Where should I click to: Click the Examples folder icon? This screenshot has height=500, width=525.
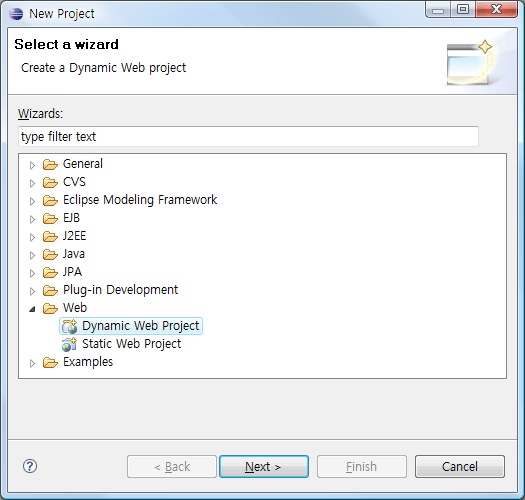50,362
